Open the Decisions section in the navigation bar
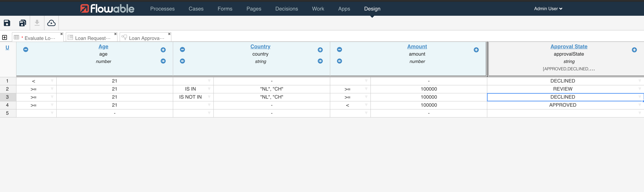The image size is (644, 192). (286, 9)
